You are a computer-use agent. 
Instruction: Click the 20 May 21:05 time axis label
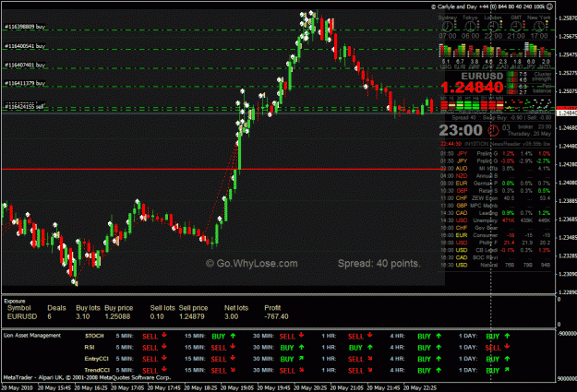tap(346, 387)
